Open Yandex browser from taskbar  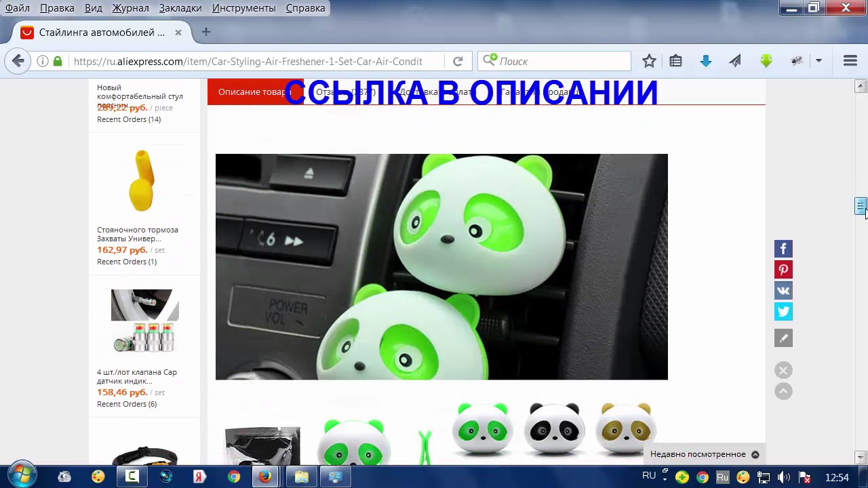(199, 477)
